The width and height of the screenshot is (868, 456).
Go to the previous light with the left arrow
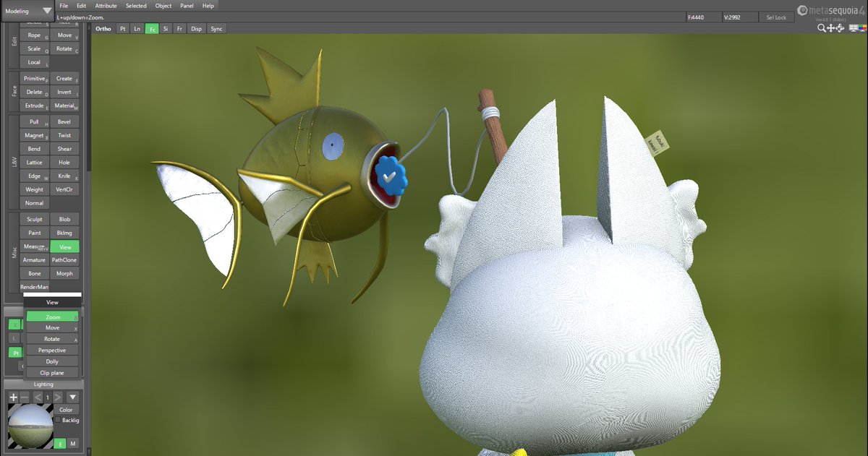(x=38, y=397)
